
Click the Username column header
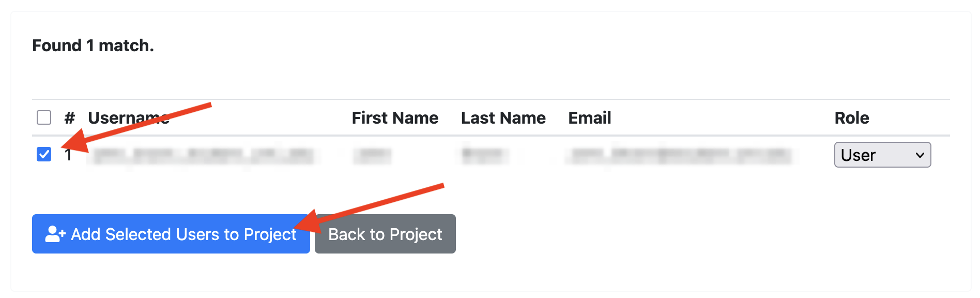click(x=129, y=118)
